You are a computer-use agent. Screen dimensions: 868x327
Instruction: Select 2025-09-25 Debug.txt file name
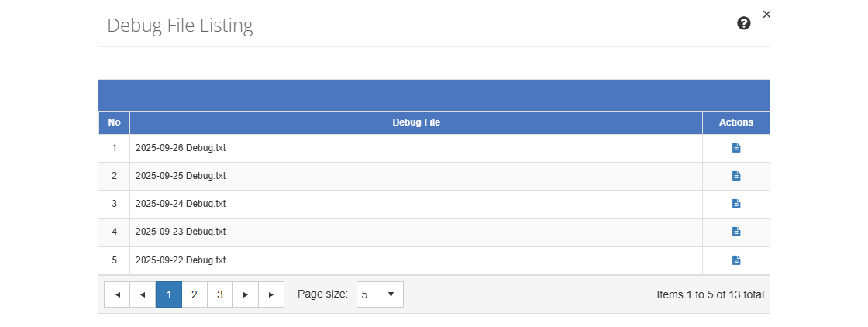(x=181, y=175)
